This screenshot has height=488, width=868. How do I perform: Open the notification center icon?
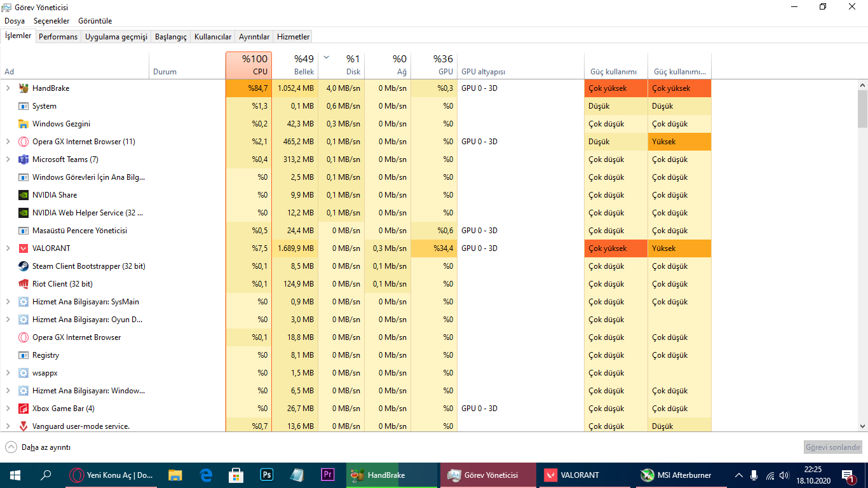pos(848,475)
